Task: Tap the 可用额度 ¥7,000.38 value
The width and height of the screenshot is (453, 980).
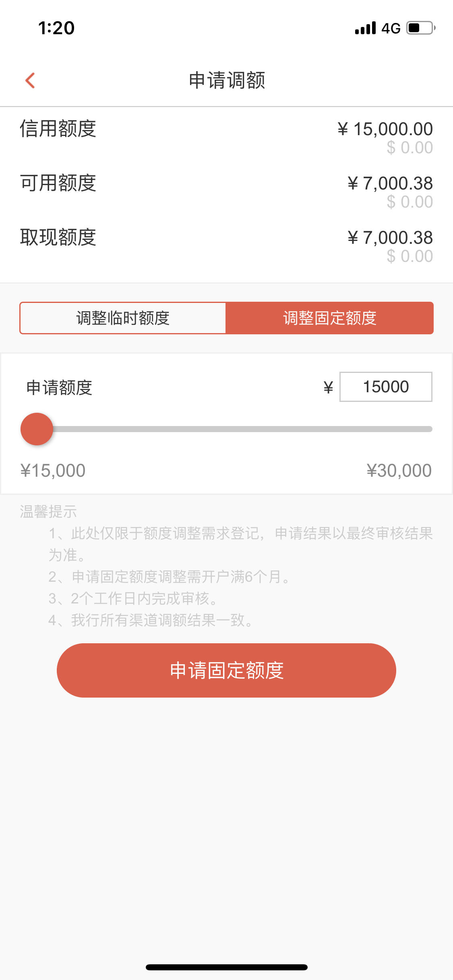Action: tap(390, 183)
